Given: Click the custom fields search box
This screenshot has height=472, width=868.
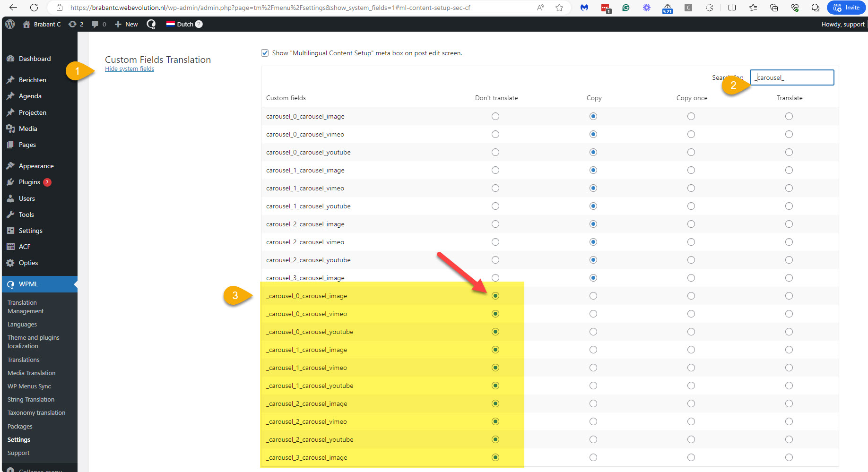Looking at the screenshot, I should (792, 77).
